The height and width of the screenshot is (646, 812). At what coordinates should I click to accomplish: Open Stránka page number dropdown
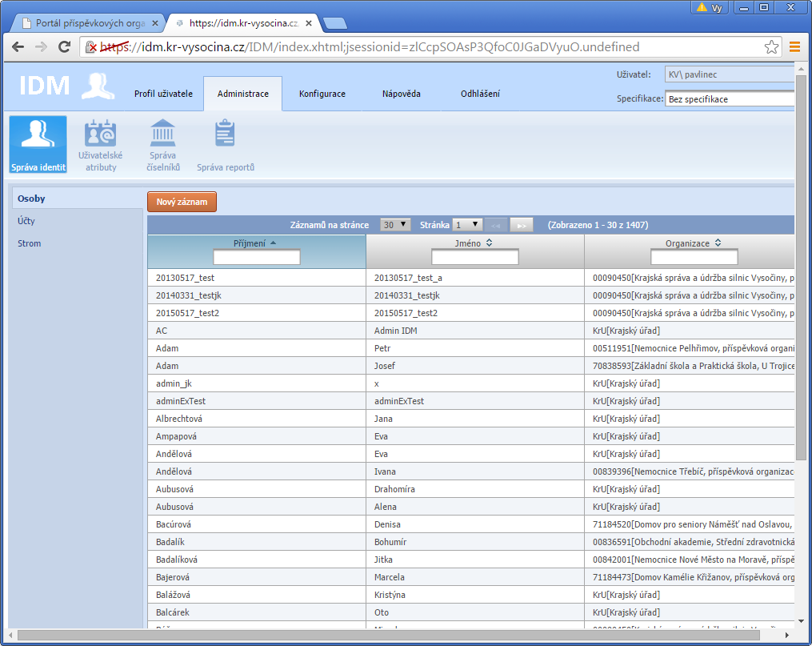tap(467, 225)
